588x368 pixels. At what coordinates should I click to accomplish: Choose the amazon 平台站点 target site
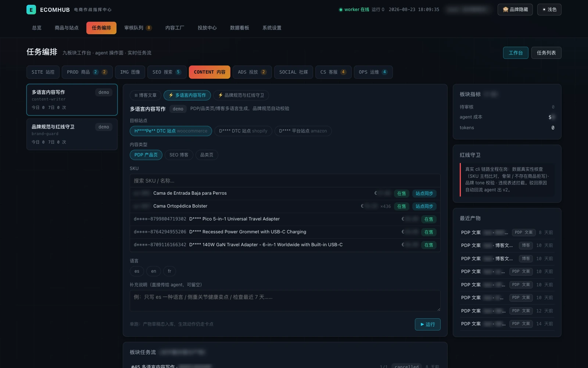[303, 131]
